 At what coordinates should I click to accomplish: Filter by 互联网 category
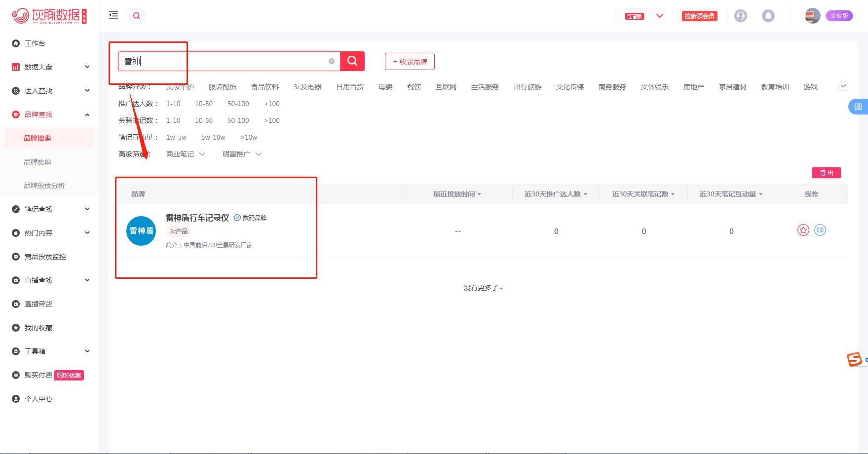tap(446, 87)
